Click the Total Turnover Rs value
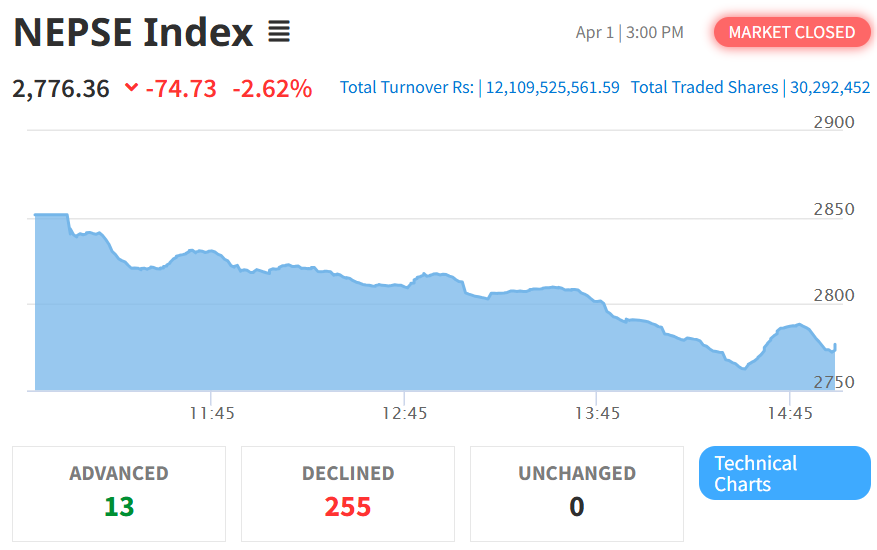 [552, 88]
